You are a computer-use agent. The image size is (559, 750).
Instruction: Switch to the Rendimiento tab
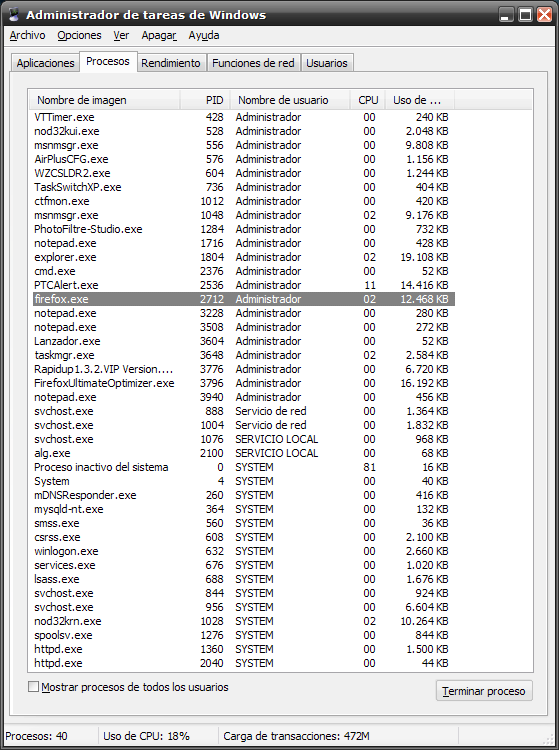pos(171,63)
